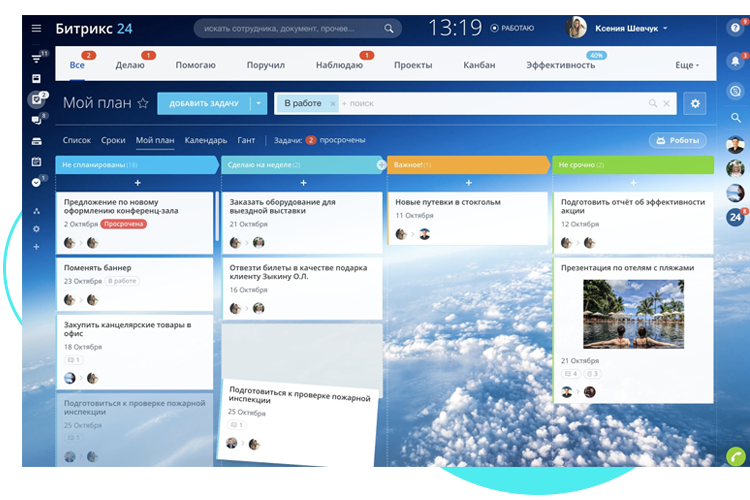Screen dimensions: 750x500
Task: Expand the Добавить задачу dropdown arrow
Action: coord(260,103)
